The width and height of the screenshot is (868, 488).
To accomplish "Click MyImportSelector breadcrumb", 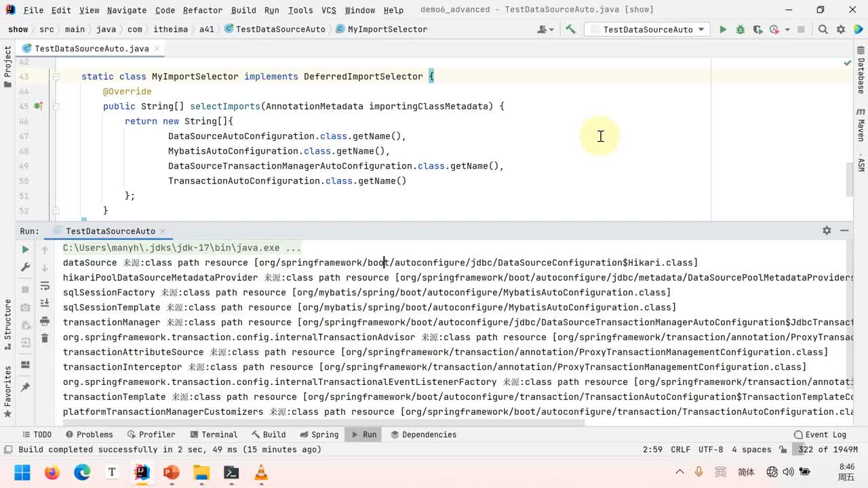I will [382, 29].
